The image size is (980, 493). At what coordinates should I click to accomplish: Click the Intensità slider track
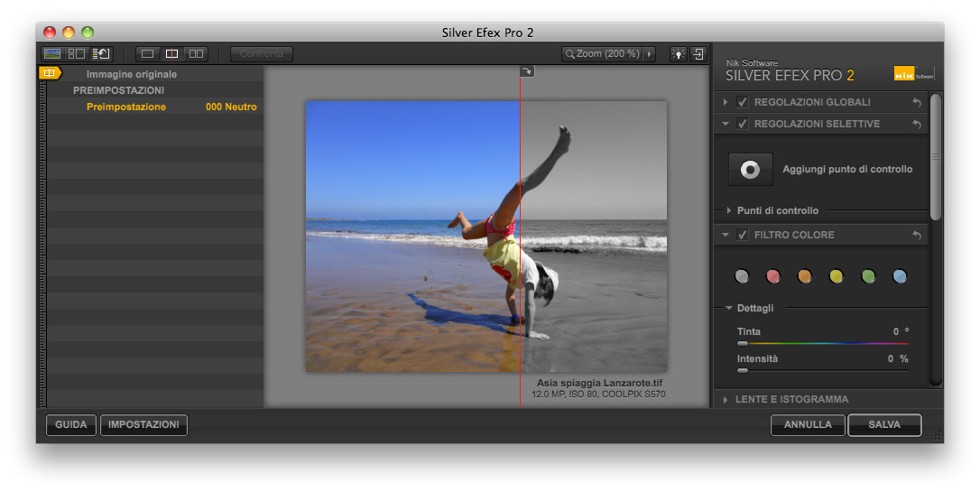coord(823,371)
